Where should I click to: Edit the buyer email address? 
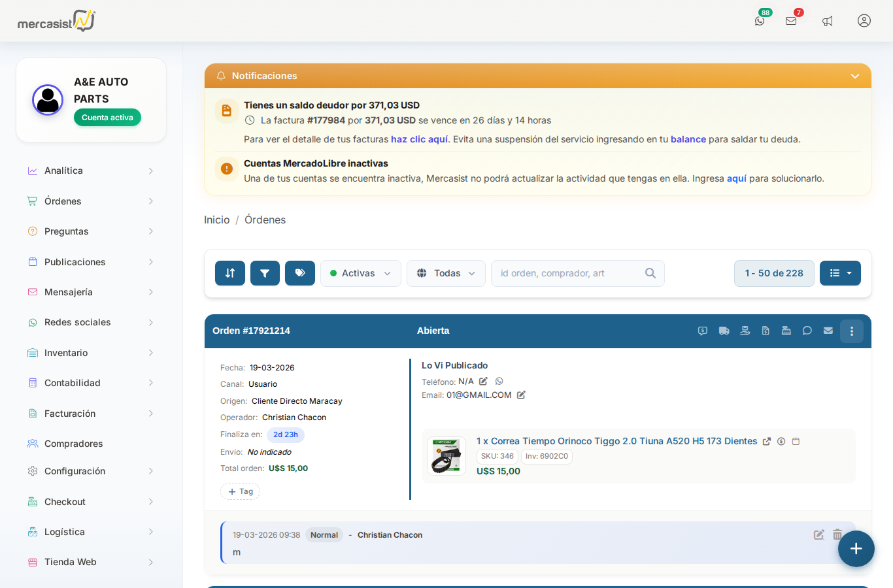(x=521, y=395)
